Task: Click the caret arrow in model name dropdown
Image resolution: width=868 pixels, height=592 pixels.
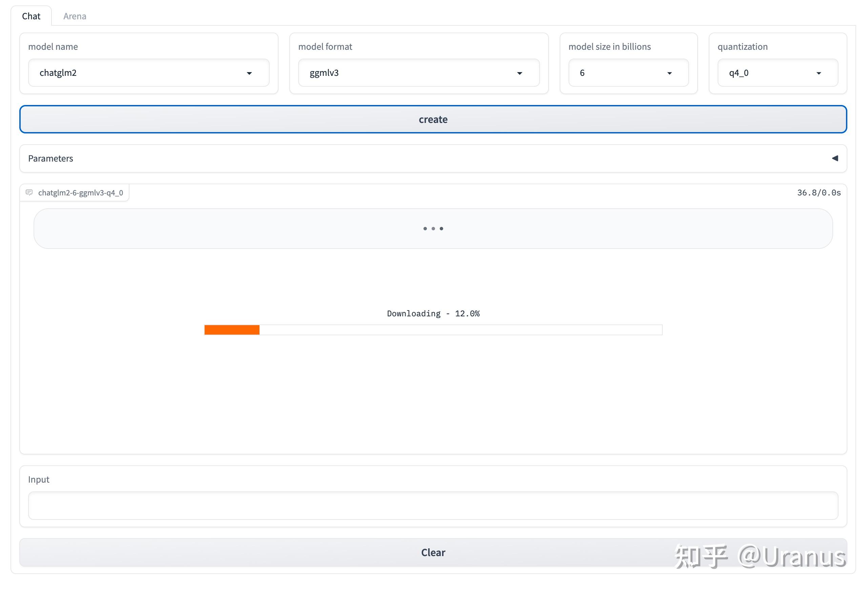Action: point(249,73)
